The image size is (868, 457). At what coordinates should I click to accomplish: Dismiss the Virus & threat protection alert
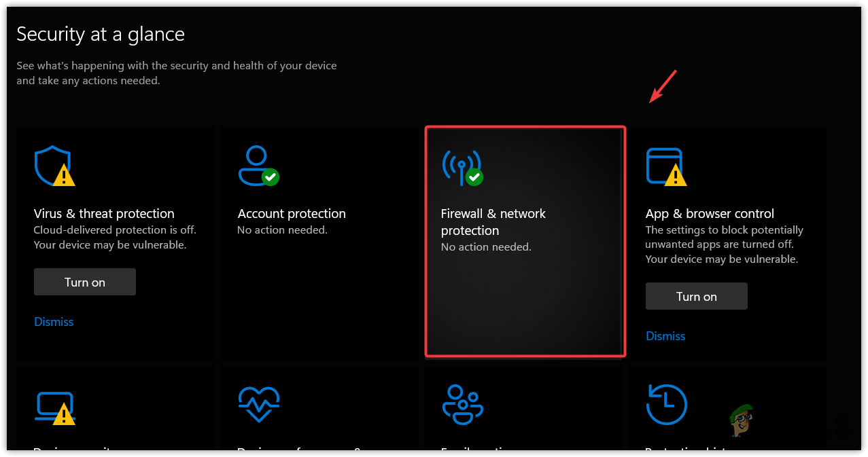[x=54, y=321]
